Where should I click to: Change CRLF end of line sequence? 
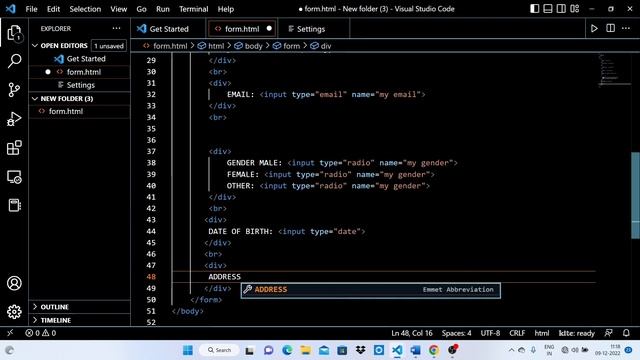[517, 333]
